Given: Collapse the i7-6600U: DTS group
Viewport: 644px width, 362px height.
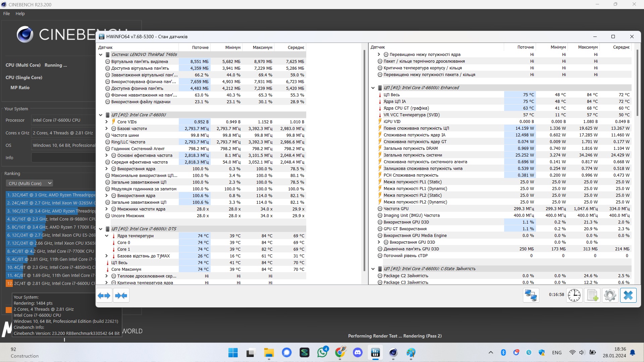Looking at the screenshot, I should [x=101, y=229].
